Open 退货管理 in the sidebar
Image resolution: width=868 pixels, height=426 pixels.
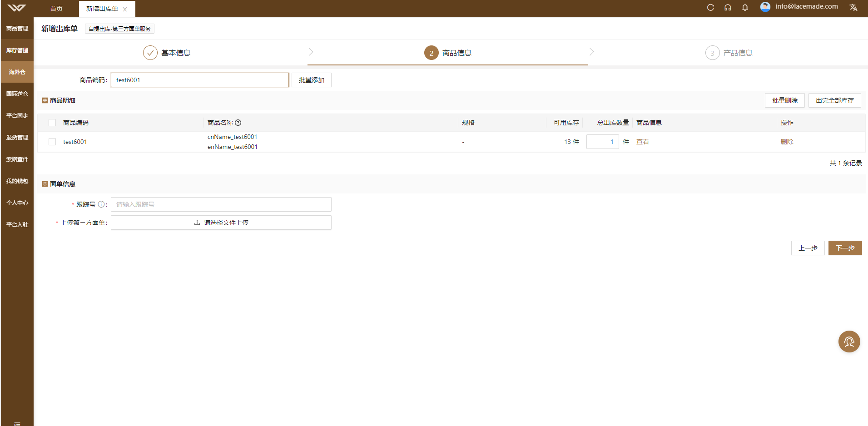[17, 137]
